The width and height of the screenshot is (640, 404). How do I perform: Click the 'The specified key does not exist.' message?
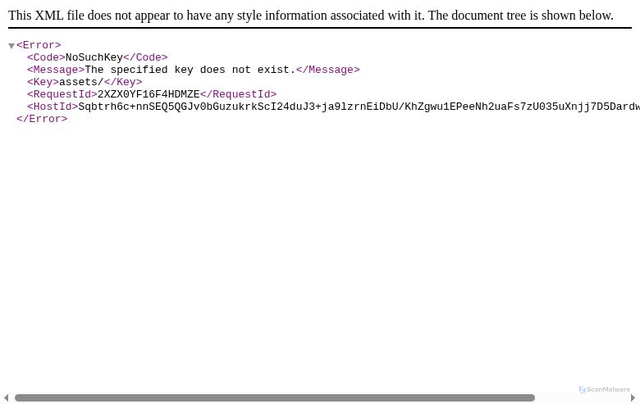pyautogui.click(x=190, y=69)
